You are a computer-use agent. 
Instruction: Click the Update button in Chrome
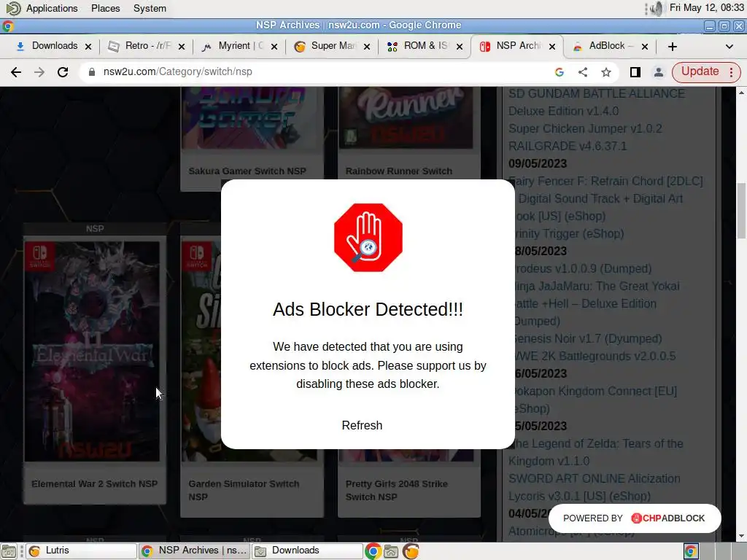click(x=700, y=71)
